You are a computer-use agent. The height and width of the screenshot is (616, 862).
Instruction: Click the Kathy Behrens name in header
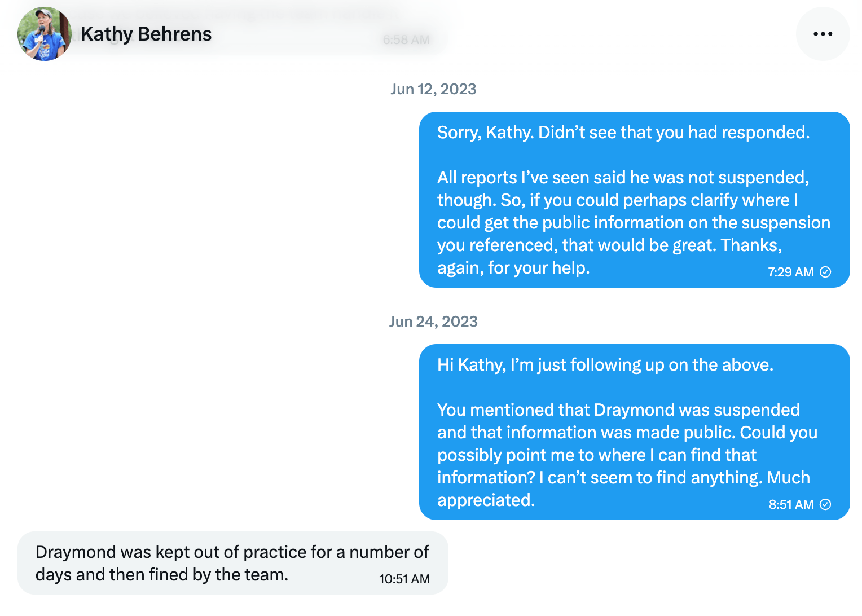point(146,34)
